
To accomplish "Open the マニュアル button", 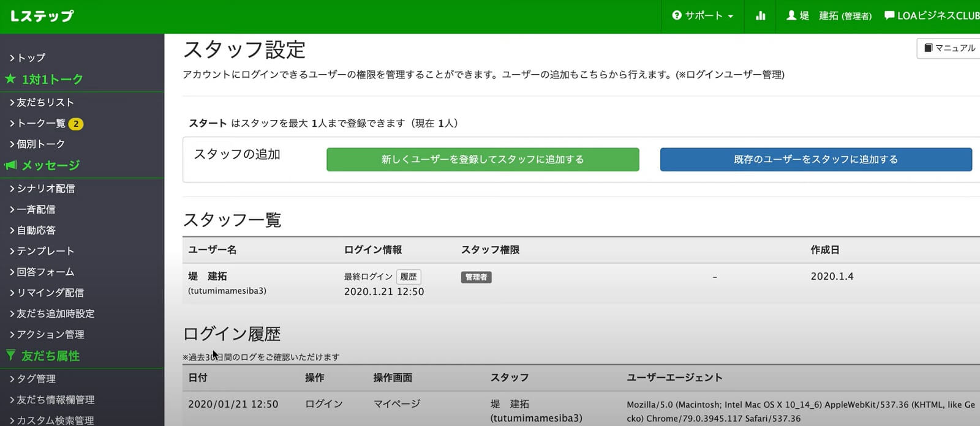I will [x=949, y=48].
